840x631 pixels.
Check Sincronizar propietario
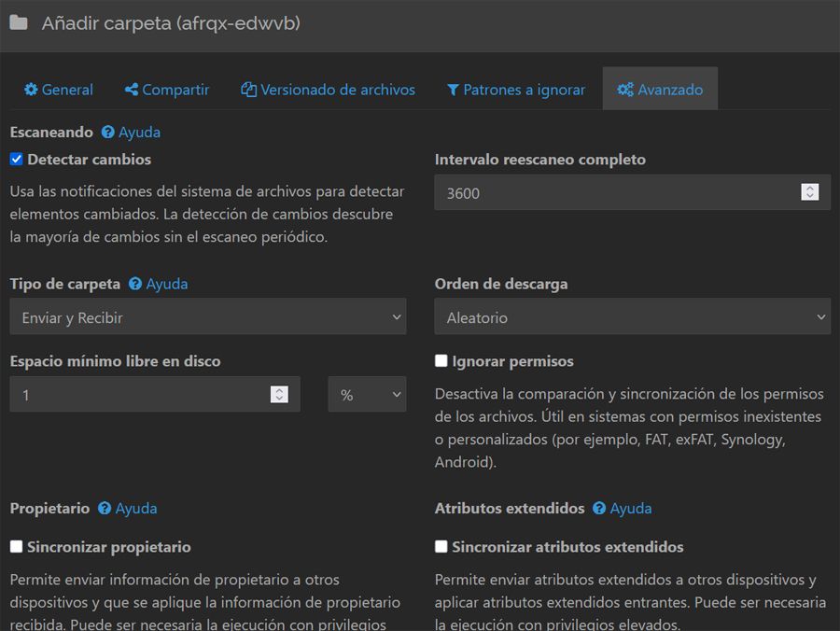tap(15, 547)
